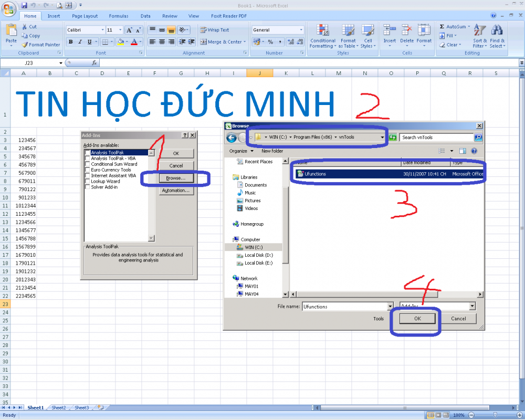Check the Analysis ToolPak checkbox
The image size is (525, 420).
[x=87, y=153]
